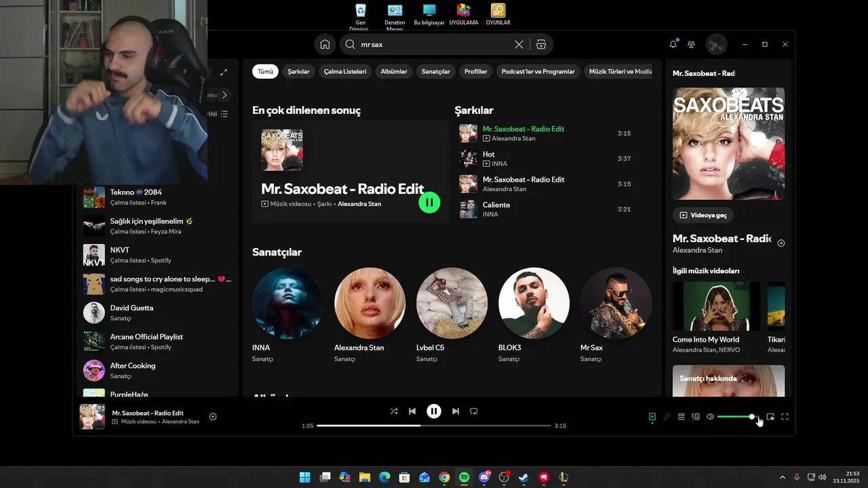868x488 pixels.
Task: Open After Cooking artist in library
Action: 158,371
